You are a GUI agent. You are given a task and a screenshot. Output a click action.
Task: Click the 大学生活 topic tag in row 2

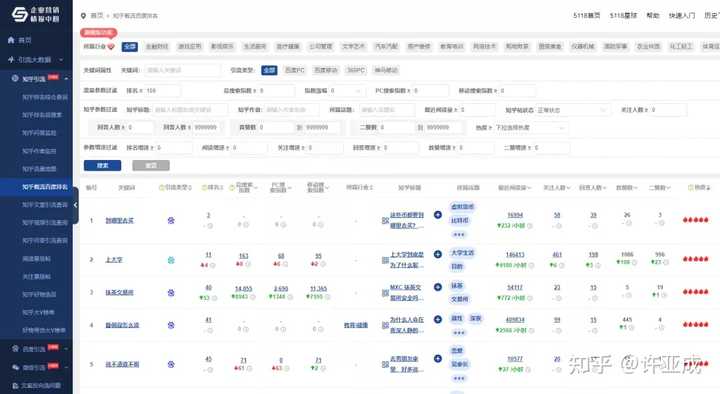[x=462, y=253]
